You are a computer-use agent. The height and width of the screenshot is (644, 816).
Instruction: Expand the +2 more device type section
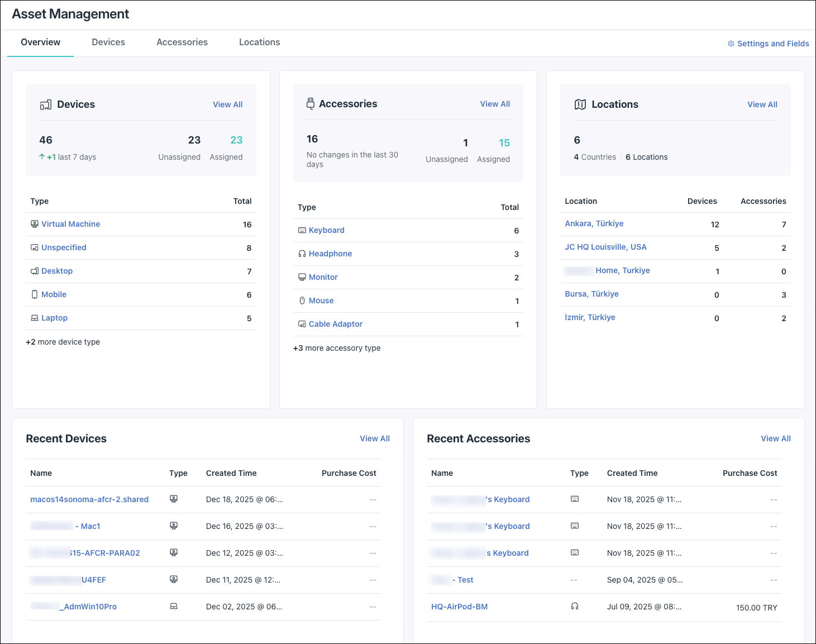click(63, 341)
